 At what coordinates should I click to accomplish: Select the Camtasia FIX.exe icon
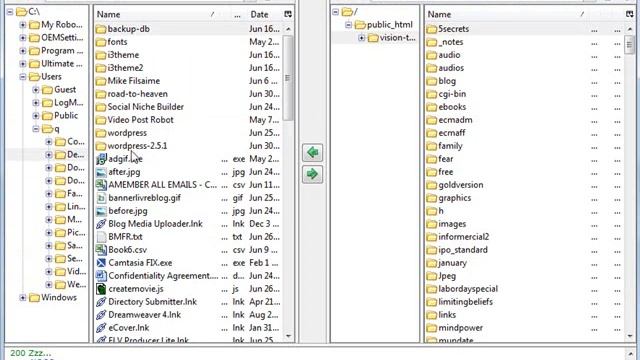[x=101, y=263]
